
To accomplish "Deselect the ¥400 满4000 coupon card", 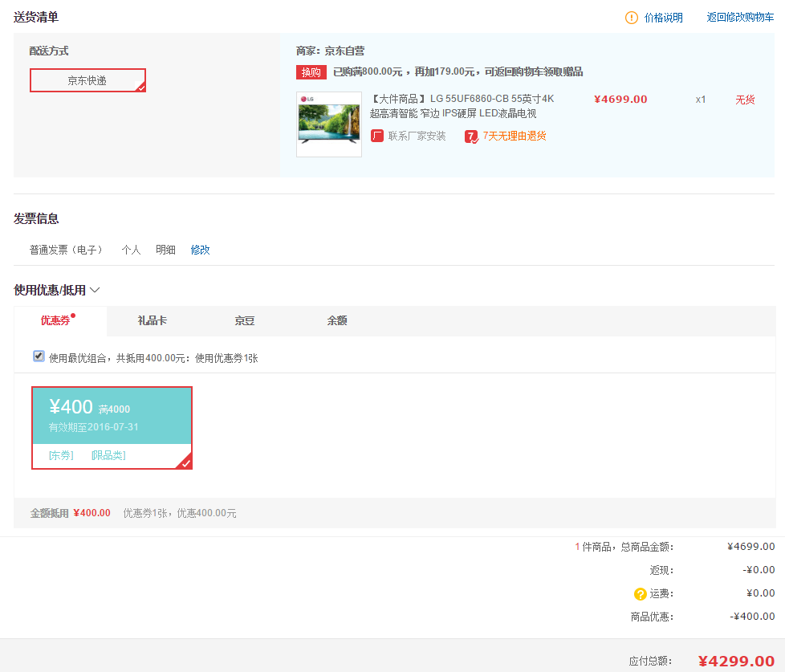I will tap(112, 428).
